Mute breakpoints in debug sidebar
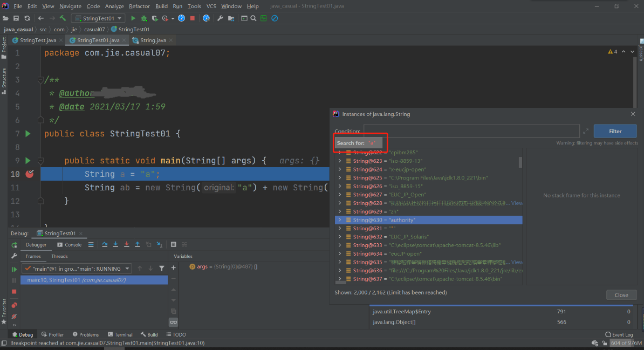644x350 pixels. (x=14, y=317)
